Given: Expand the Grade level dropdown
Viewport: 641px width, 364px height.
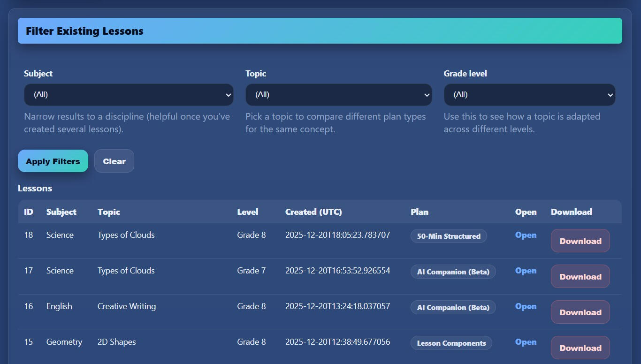Looking at the screenshot, I should 529,95.
